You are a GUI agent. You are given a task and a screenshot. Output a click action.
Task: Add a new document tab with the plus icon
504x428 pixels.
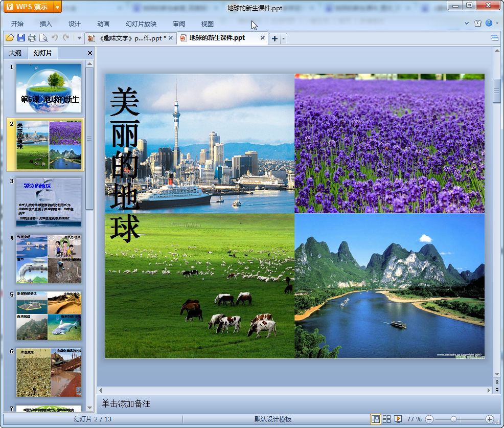[x=274, y=38]
